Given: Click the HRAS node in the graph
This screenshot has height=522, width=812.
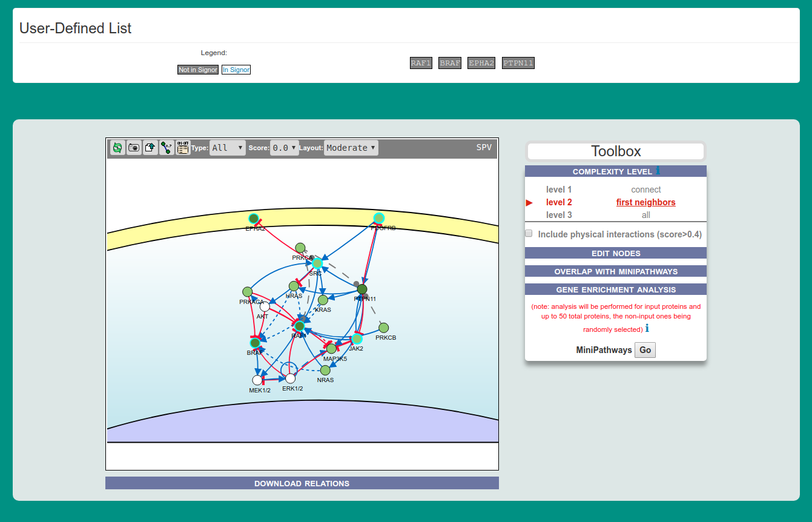Looking at the screenshot, I should [x=294, y=286].
